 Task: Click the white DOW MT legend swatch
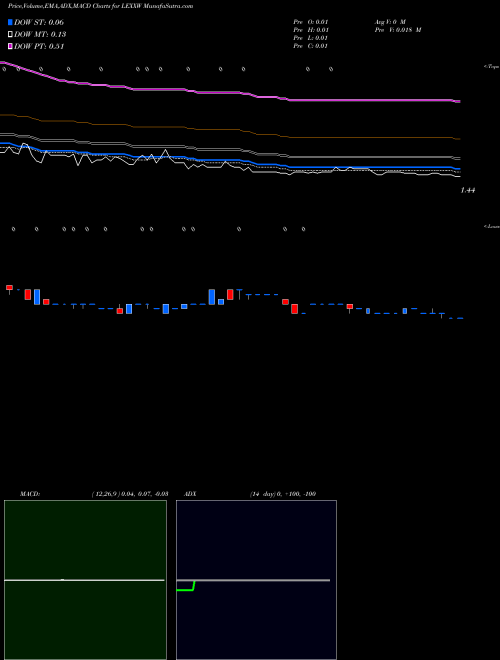click(11, 35)
